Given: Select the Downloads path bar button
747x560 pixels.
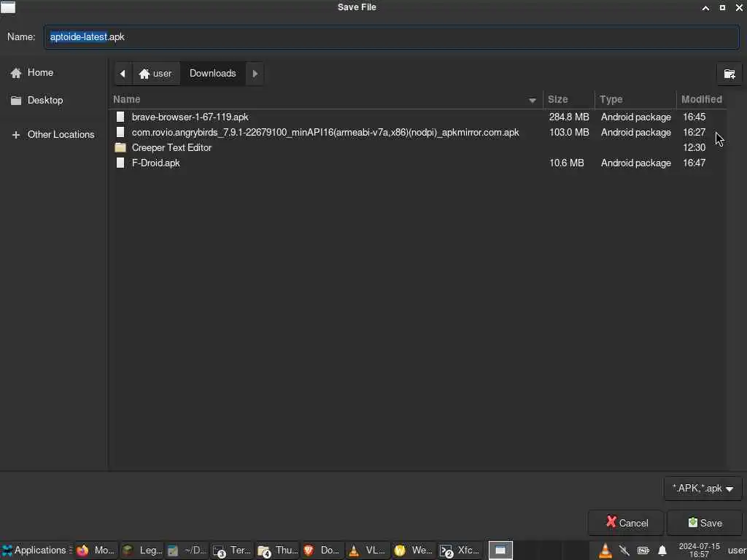Looking at the screenshot, I should pos(213,74).
